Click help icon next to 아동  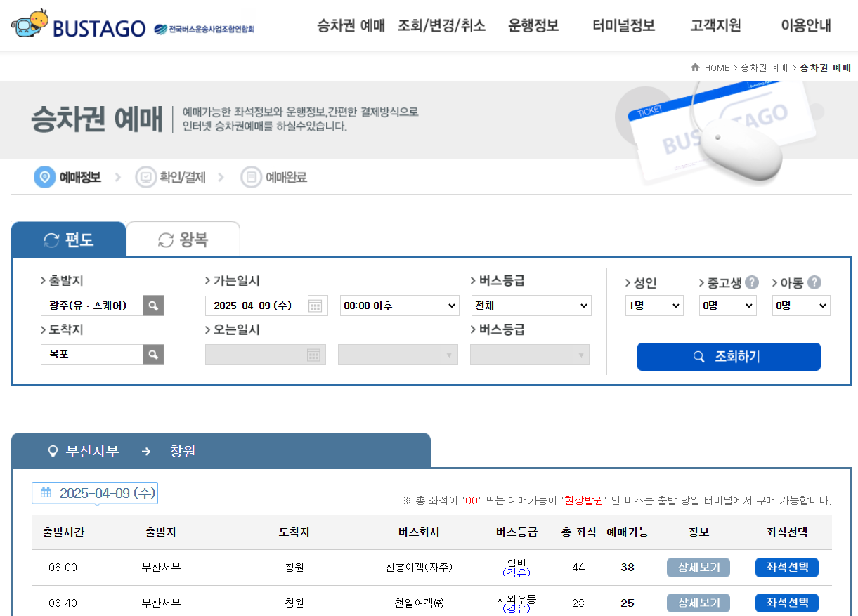814,282
